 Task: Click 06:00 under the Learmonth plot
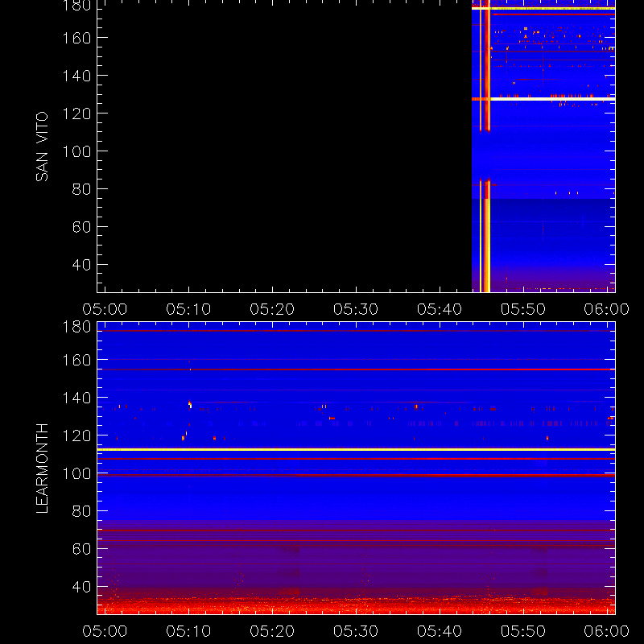coord(607,631)
